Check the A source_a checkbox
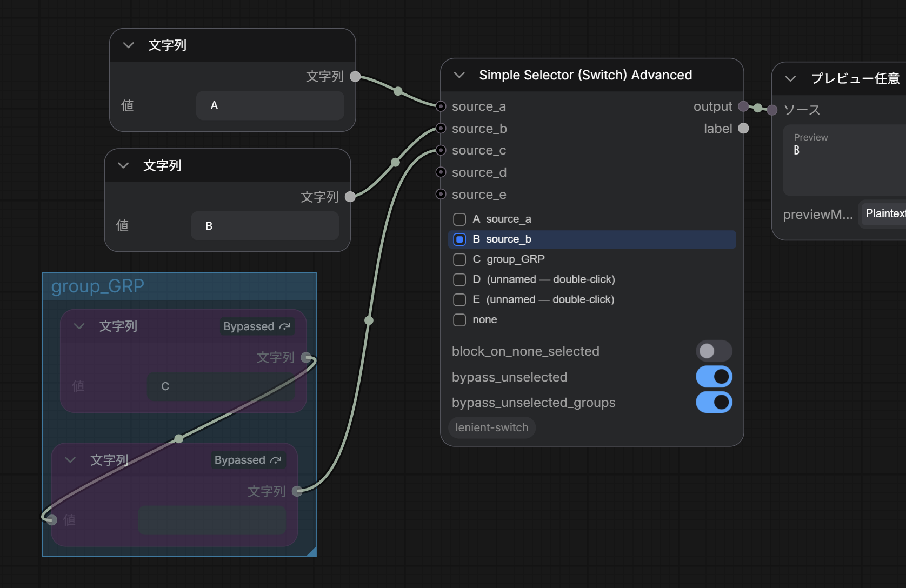This screenshot has height=588, width=906. (459, 219)
